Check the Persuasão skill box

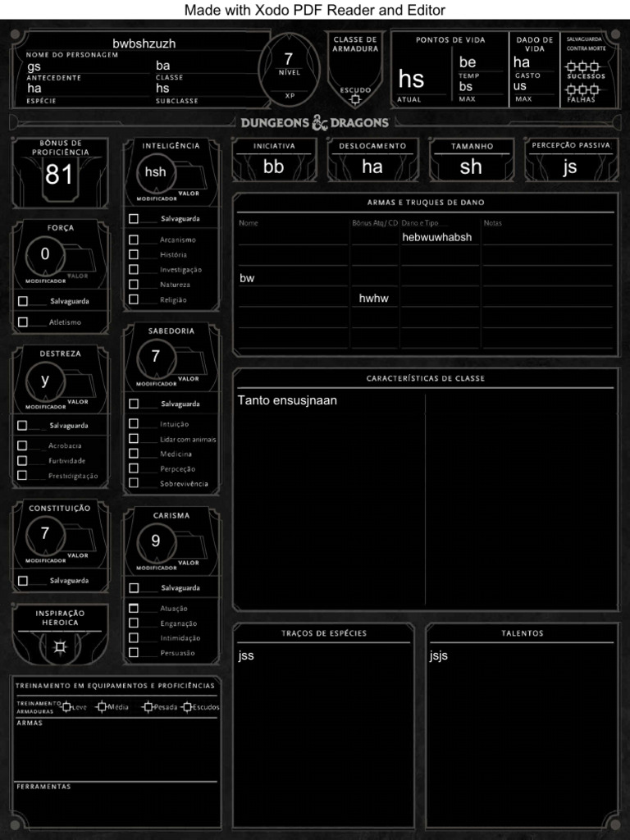[134, 652]
